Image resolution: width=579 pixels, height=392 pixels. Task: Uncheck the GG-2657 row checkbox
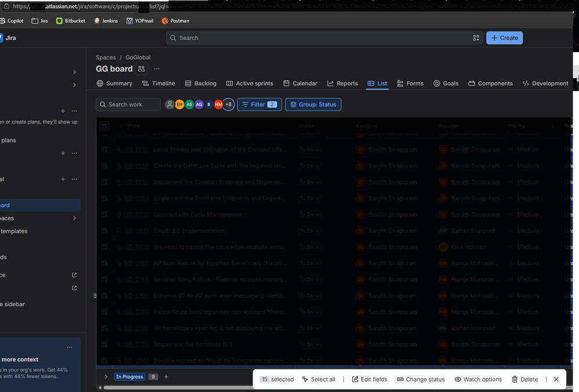104,149
